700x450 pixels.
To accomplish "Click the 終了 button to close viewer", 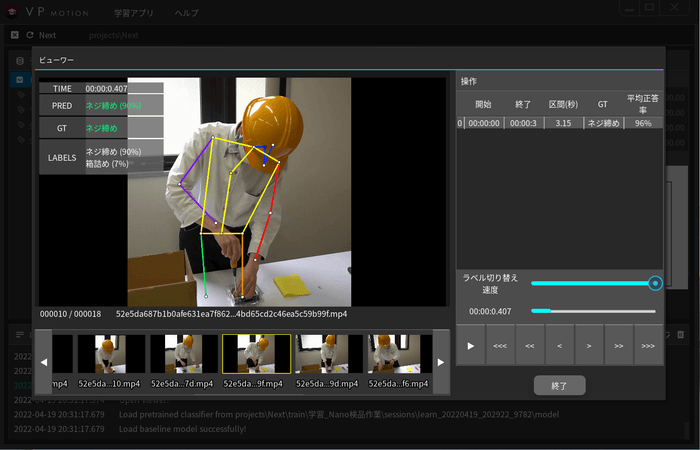I will tap(559, 385).
